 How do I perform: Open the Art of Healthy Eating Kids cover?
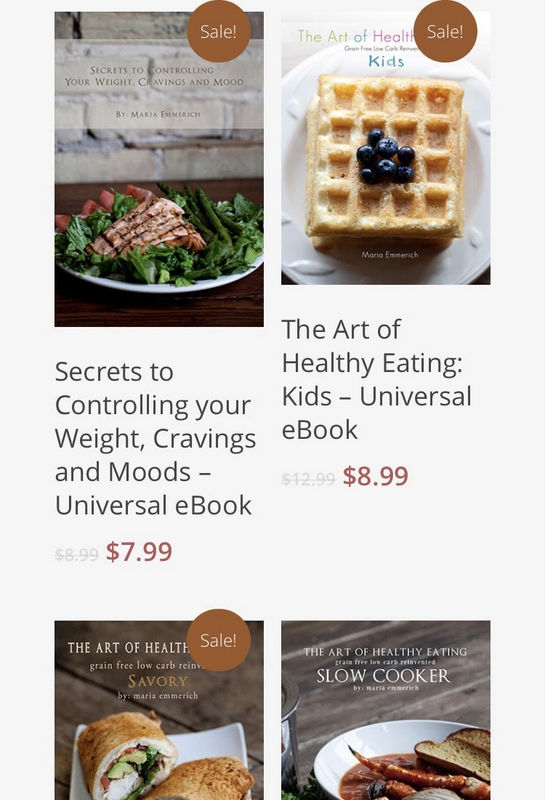pyautogui.click(x=385, y=148)
